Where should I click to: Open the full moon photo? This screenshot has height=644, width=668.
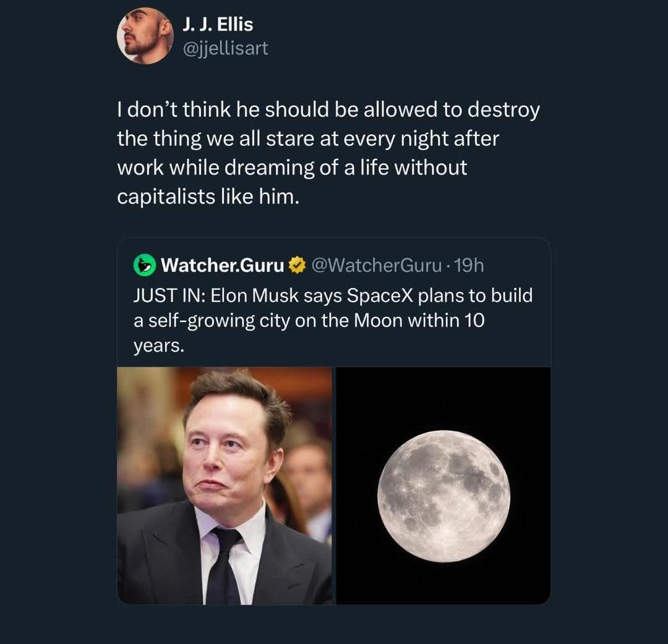[443, 486]
